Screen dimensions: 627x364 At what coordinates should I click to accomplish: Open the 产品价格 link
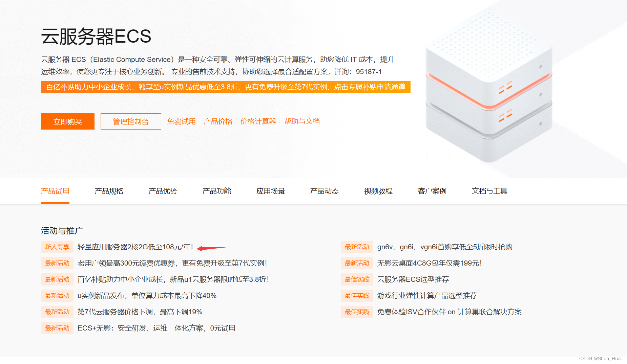[x=218, y=121]
